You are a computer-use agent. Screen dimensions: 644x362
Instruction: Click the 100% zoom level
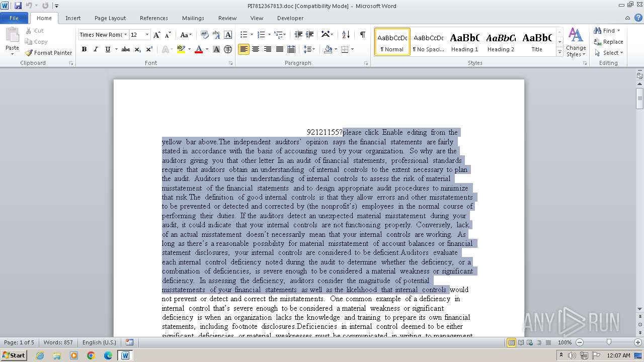tap(565, 342)
